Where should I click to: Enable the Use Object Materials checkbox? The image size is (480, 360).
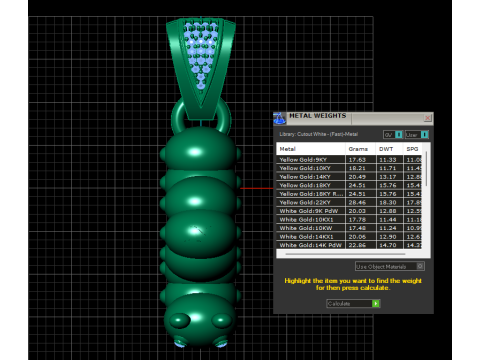point(420,266)
